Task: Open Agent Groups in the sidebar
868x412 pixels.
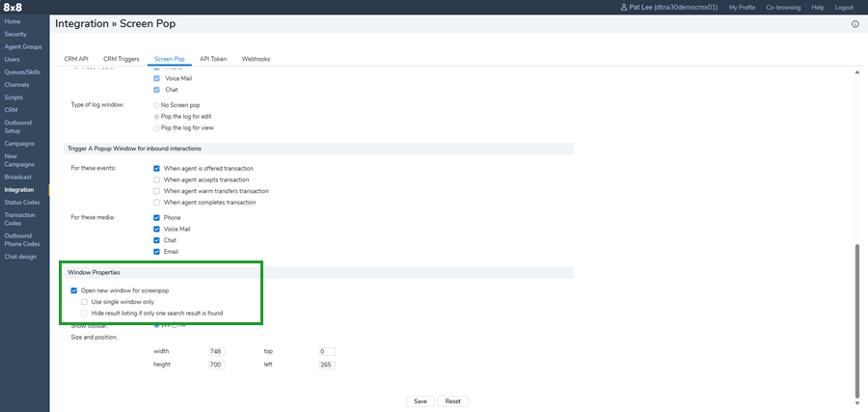Action: pyautogui.click(x=23, y=46)
